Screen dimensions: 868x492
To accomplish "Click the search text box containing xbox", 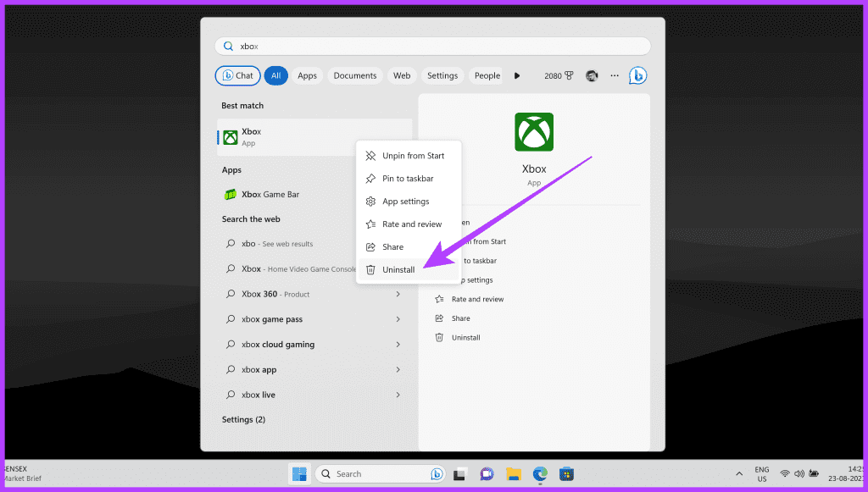I will [x=432, y=47].
